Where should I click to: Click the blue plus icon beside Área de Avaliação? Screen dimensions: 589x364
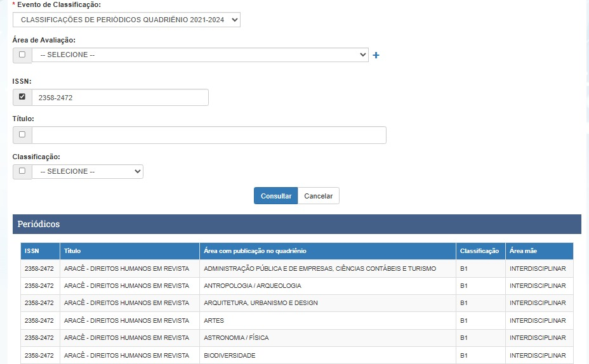pos(376,55)
